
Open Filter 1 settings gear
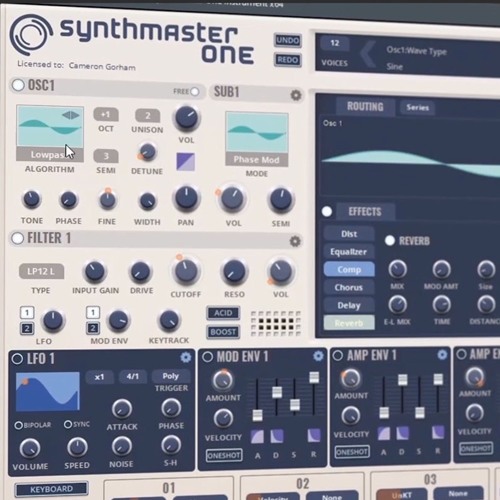(295, 241)
